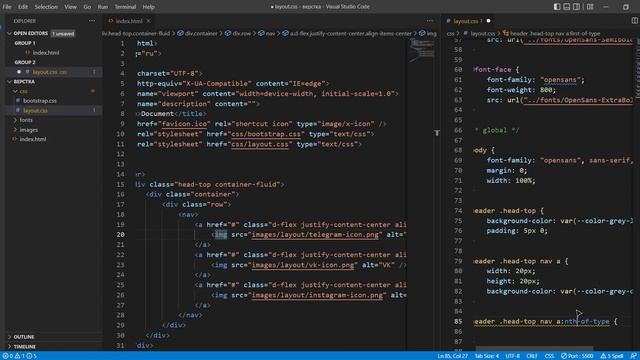Click div.row breadcrumb

pos(238,33)
